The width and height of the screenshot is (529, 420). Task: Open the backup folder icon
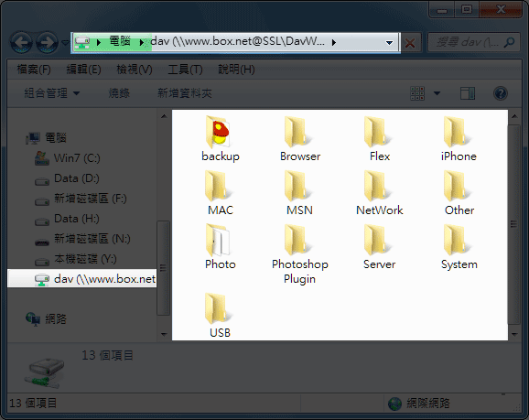click(218, 132)
